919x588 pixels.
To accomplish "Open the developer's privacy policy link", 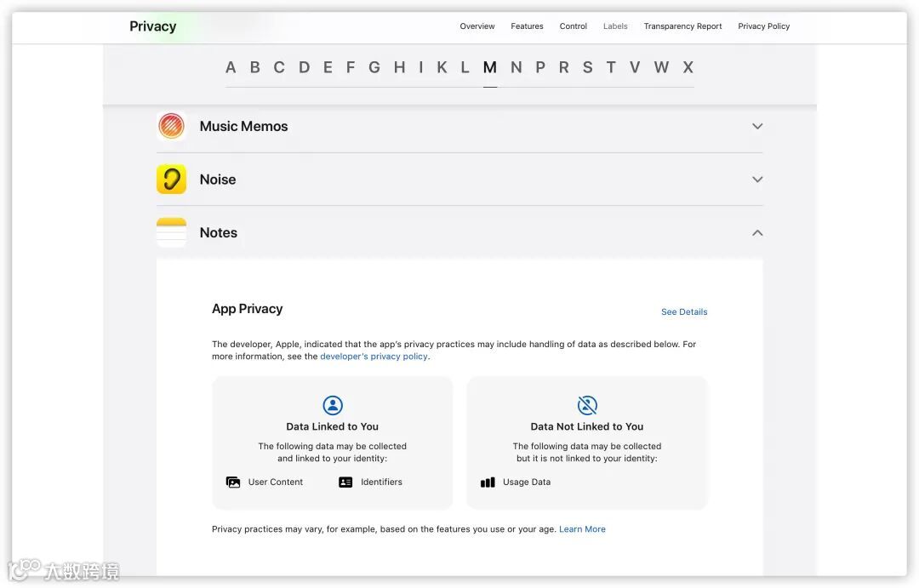I will (x=374, y=357).
